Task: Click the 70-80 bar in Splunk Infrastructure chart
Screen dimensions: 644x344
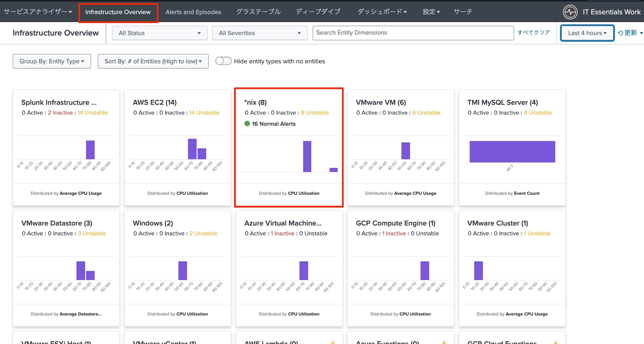Action: (90, 150)
